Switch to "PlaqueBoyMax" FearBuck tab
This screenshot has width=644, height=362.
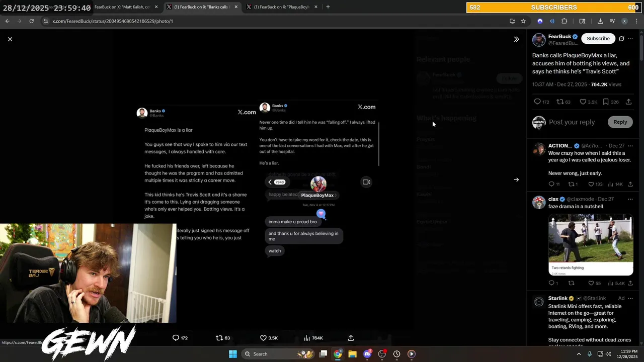pyautogui.click(x=281, y=7)
